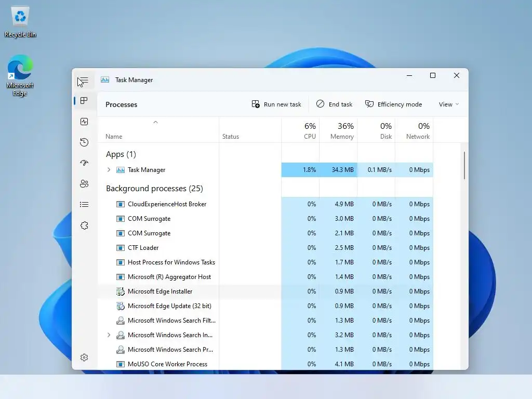Click Task Manager's 34.3 MB memory cell

pyautogui.click(x=338, y=170)
